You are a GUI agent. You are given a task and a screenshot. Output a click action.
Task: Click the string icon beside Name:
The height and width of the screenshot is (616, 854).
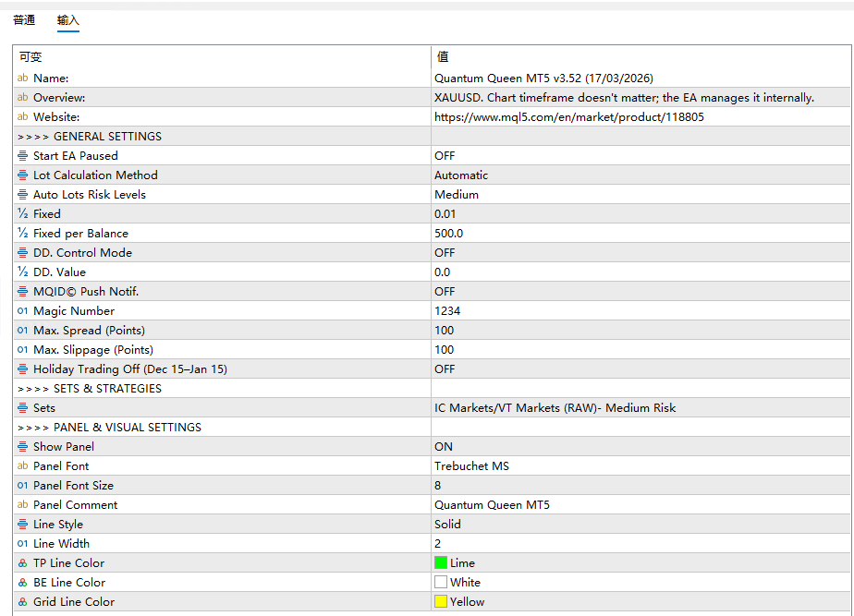22,78
